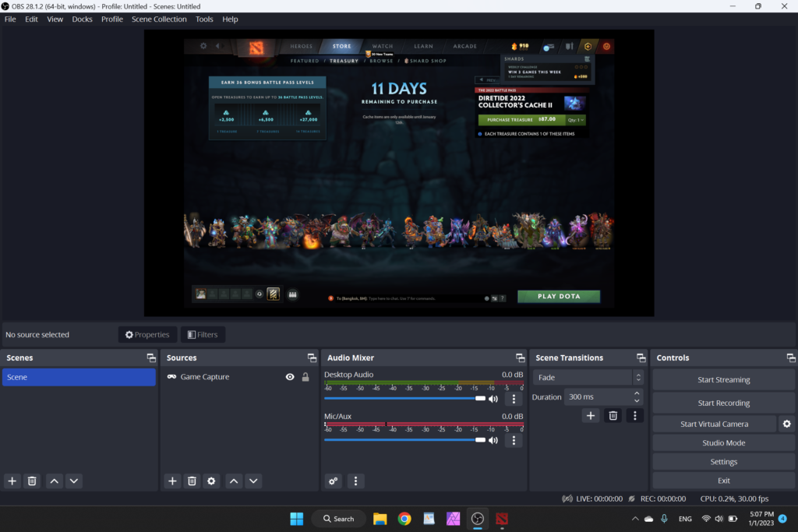
Task: Open the Scene Collection menu
Action: (x=159, y=19)
